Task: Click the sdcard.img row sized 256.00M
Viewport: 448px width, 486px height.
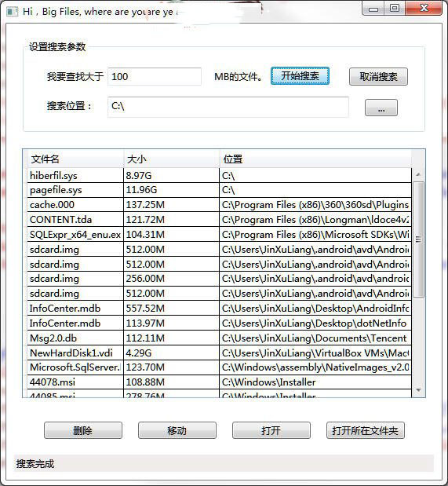Action: pos(220,279)
